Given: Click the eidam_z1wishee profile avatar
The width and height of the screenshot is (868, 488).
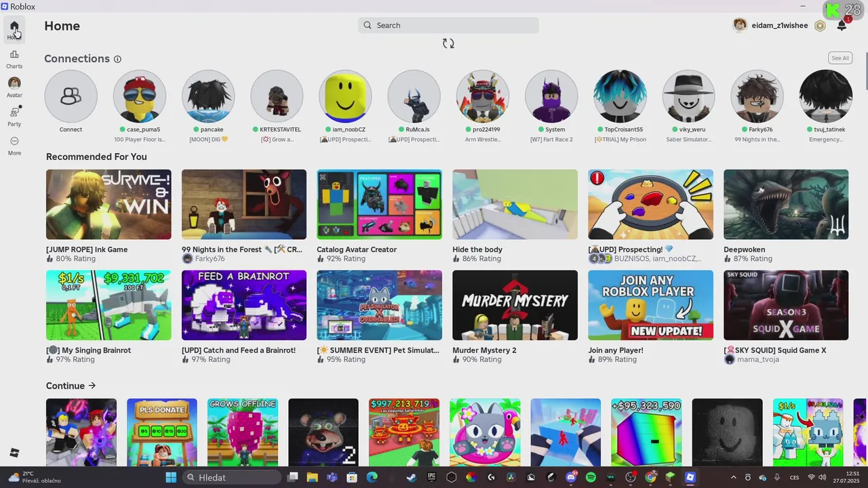Looking at the screenshot, I should (x=740, y=25).
